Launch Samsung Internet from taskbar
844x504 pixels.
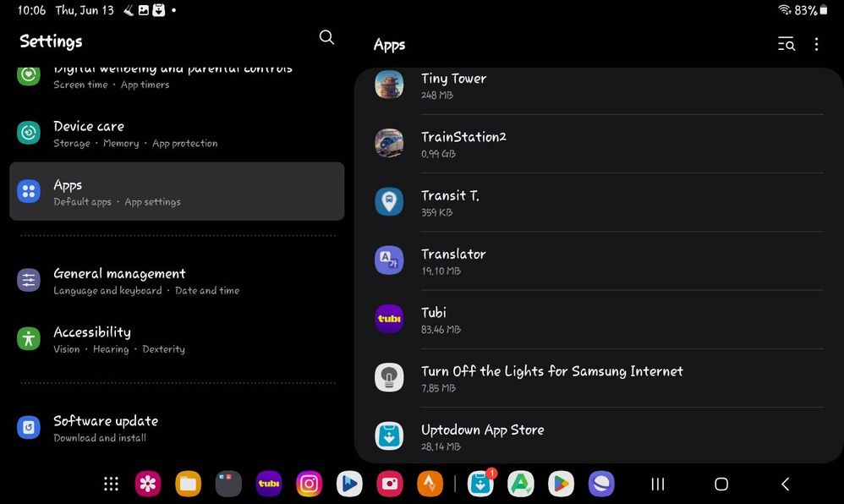click(x=601, y=484)
